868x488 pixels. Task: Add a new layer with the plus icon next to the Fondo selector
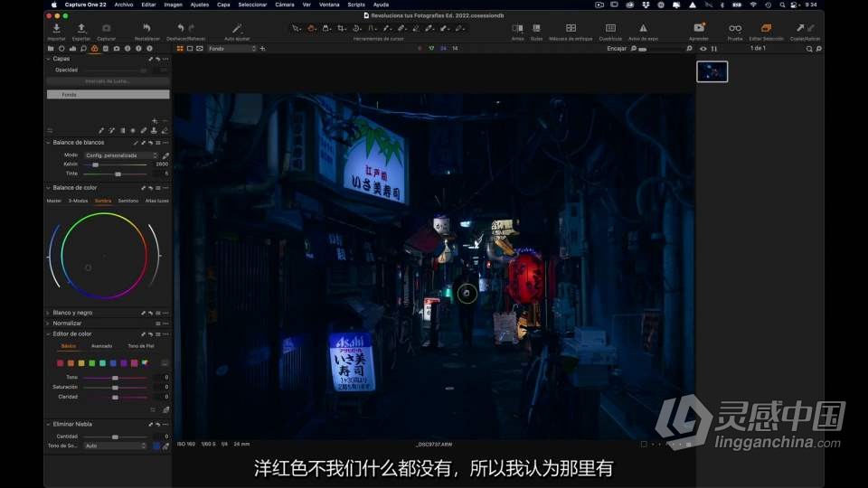pos(263,49)
